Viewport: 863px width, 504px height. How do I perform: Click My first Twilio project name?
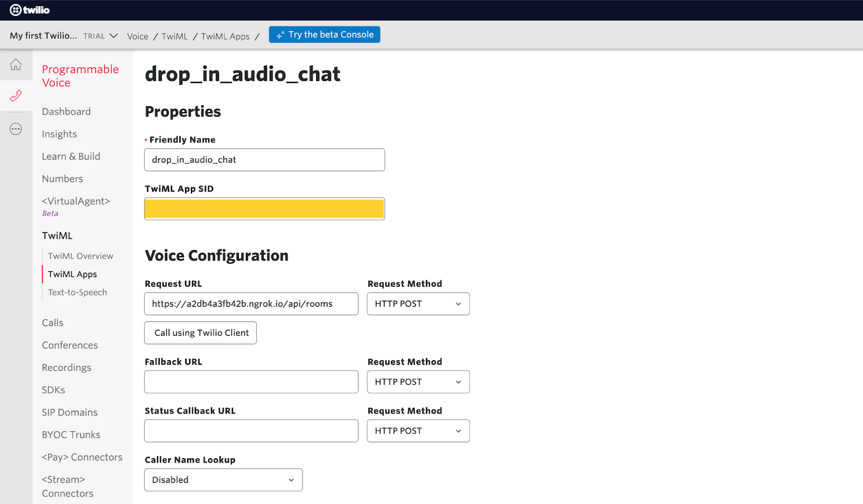point(43,36)
